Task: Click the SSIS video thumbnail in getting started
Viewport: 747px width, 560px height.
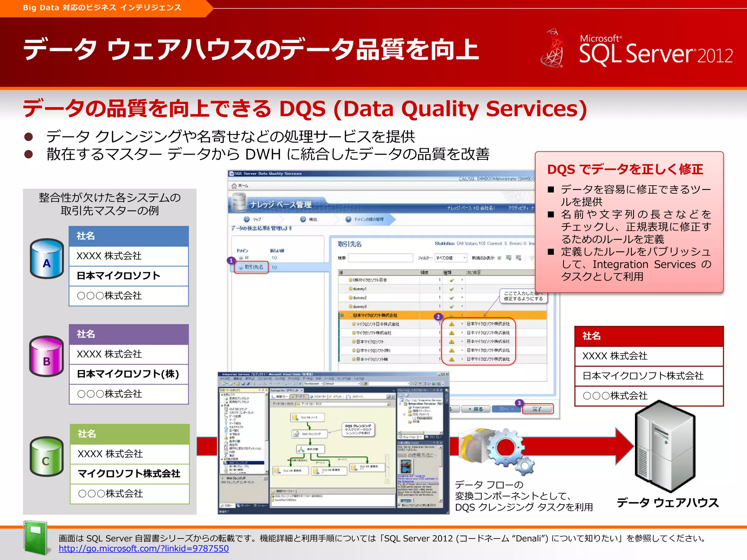Action: click(406, 466)
